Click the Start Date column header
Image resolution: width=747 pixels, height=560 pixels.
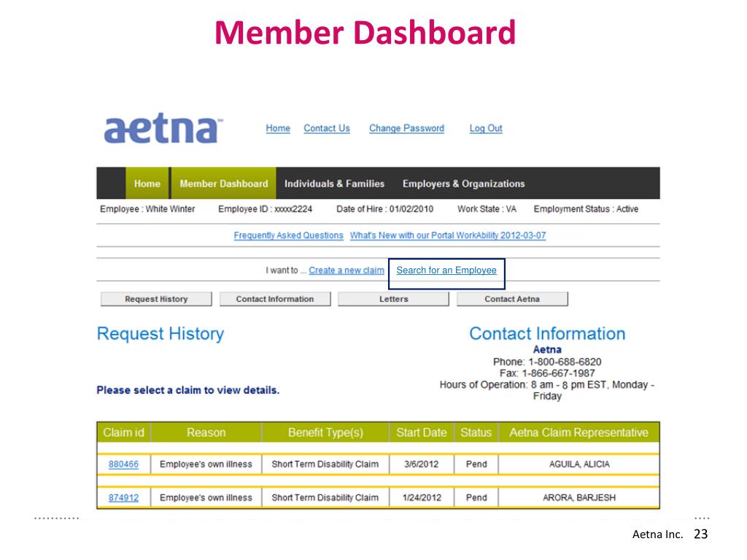(422, 432)
